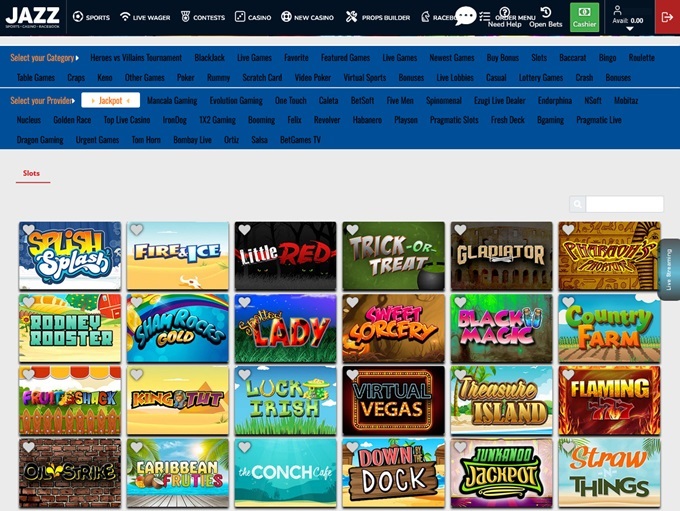
Task: Select the Crash category
Action: click(x=584, y=78)
